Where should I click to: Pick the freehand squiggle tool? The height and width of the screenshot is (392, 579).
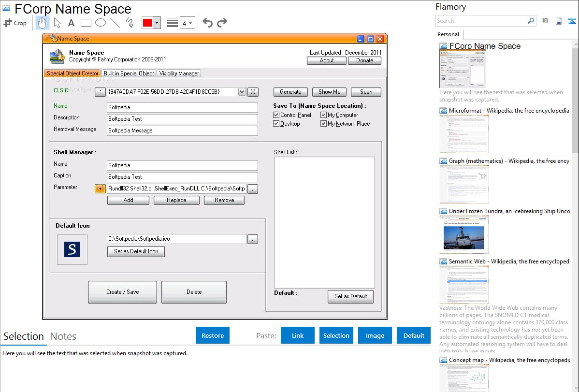130,23
